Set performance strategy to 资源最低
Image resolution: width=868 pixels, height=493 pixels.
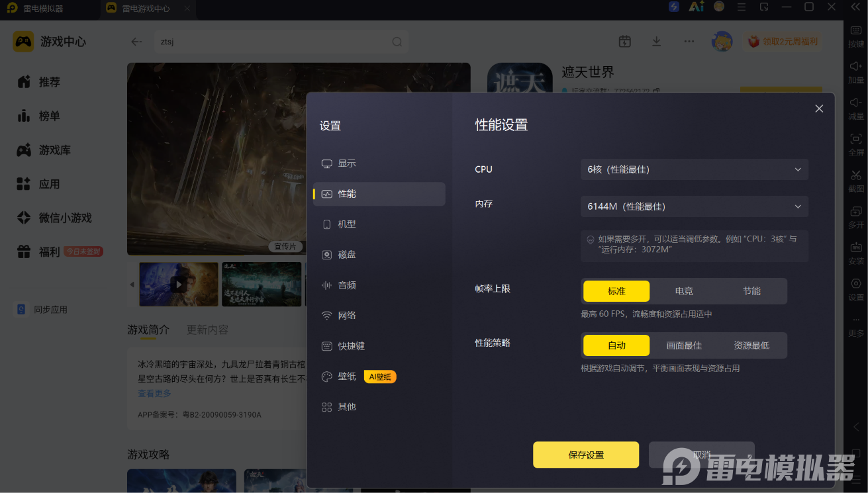click(x=751, y=345)
